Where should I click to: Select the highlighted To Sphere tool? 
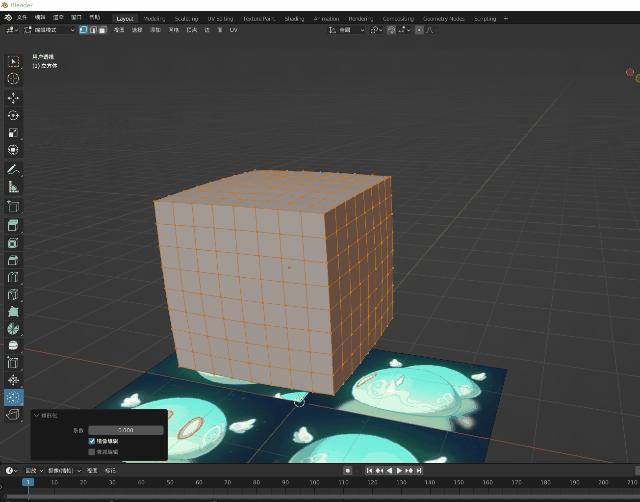(x=13, y=397)
